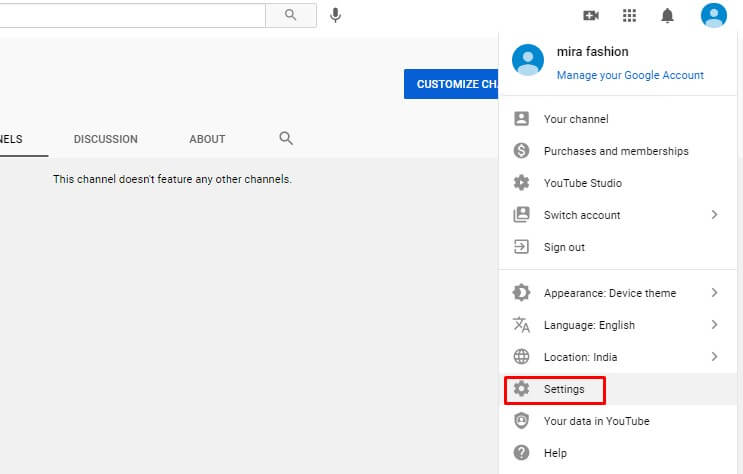Viewport: 743px width, 474px height.
Task: Click the YouTube Studio gear icon
Action: pyautogui.click(x=521, y=182)
